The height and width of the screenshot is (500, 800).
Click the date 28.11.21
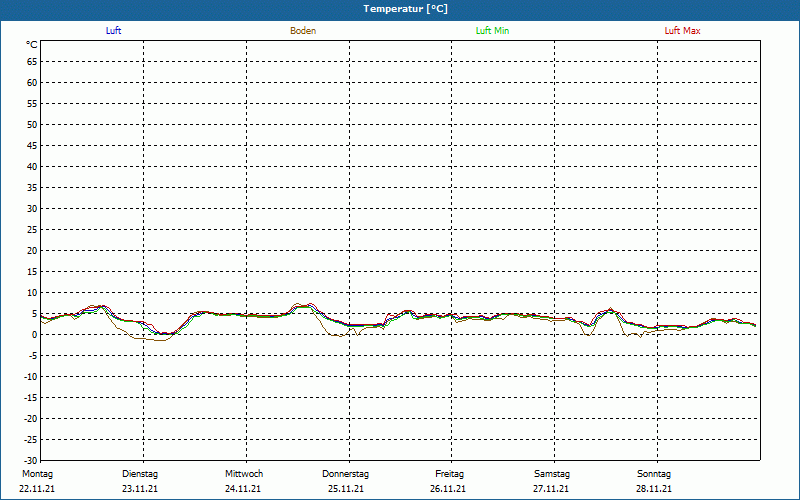click(x=654, y=489)
